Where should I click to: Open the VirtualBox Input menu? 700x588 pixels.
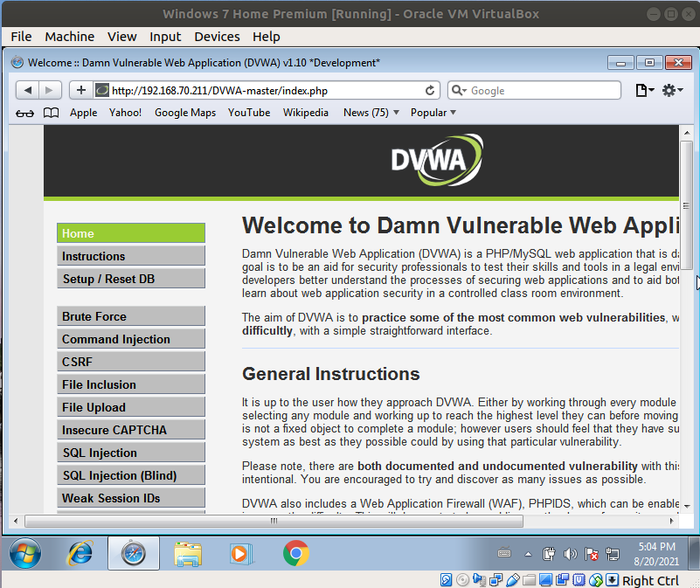click(165, 37)
